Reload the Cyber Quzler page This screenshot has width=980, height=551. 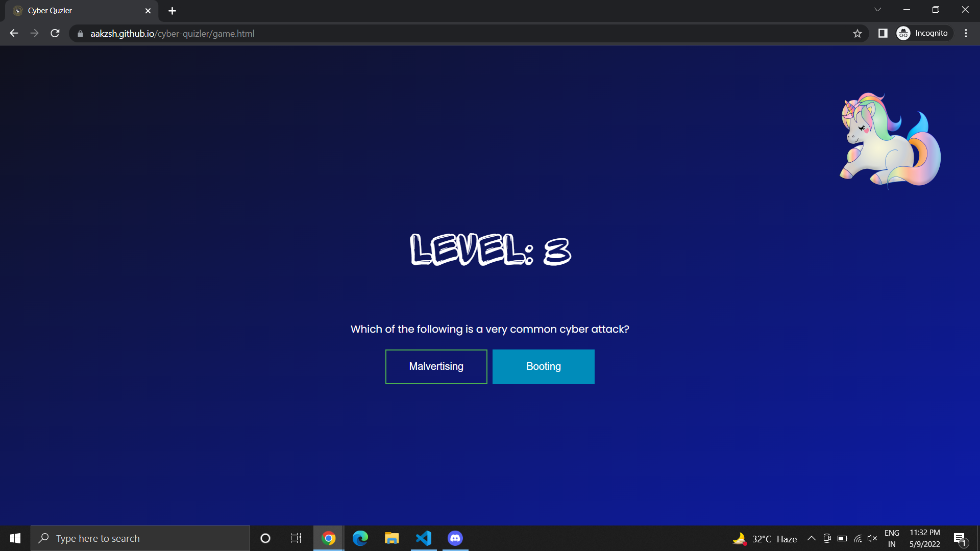(55, 33)
